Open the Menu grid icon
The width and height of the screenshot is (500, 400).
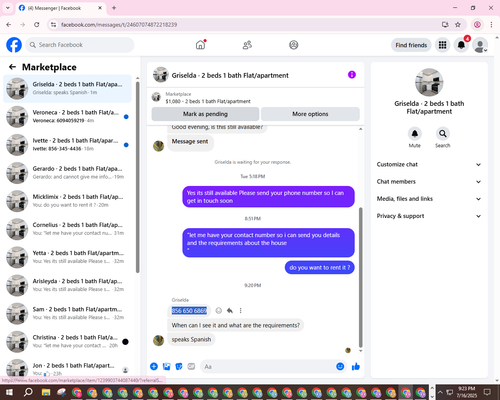click(442, 45)
